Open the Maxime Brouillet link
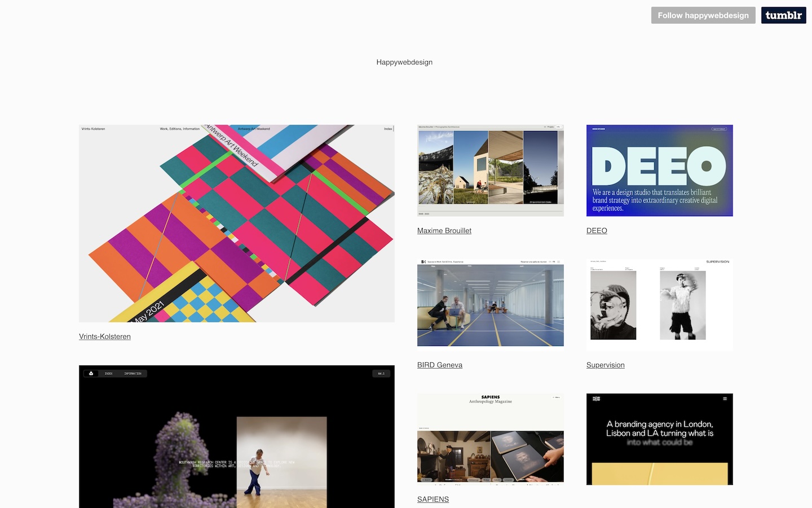Image resolution: width=812 pixels, height=508 pixels. [444, 230]
